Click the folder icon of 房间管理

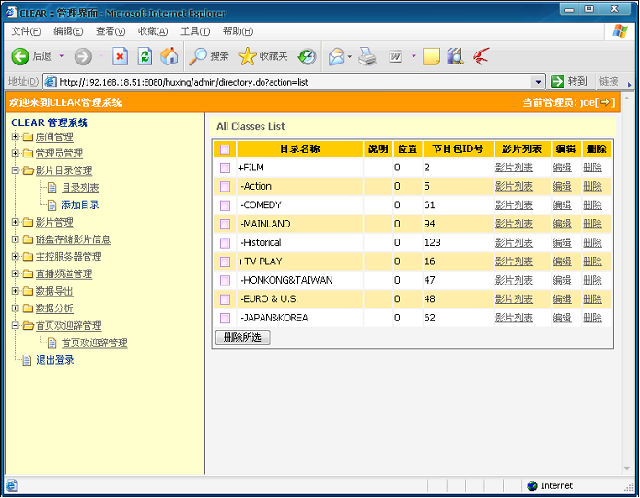point(27,137)
